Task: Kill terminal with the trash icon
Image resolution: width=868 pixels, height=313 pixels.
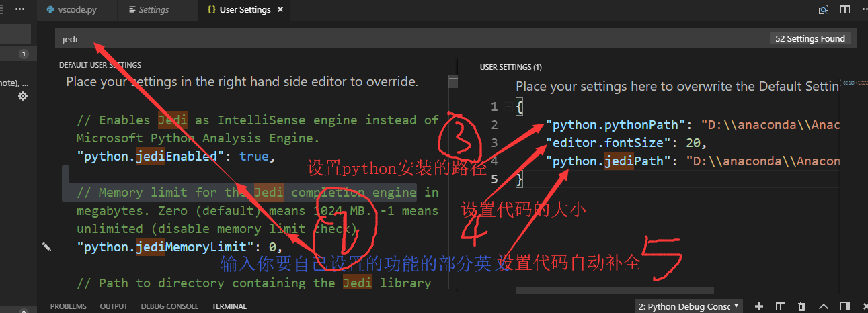Action: (802, 306)
